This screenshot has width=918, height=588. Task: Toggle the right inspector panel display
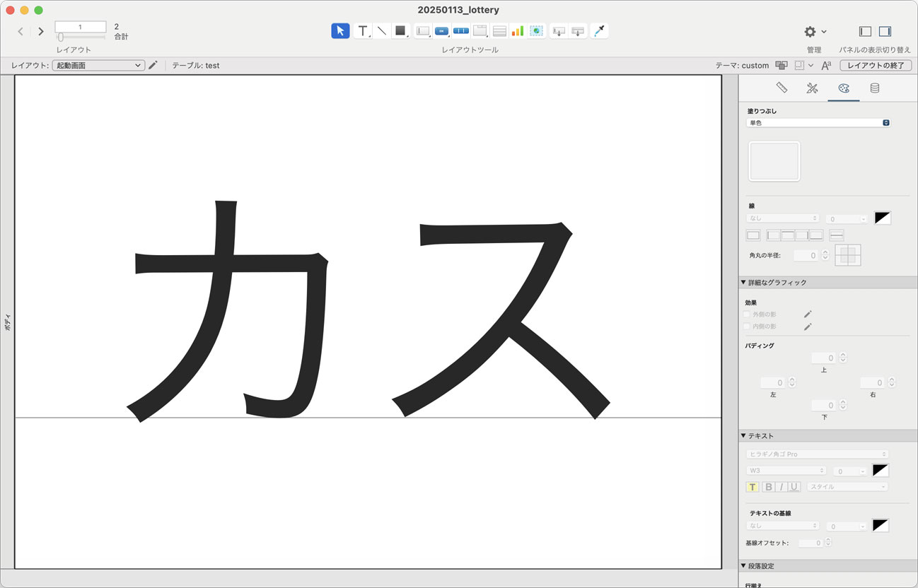885,32
